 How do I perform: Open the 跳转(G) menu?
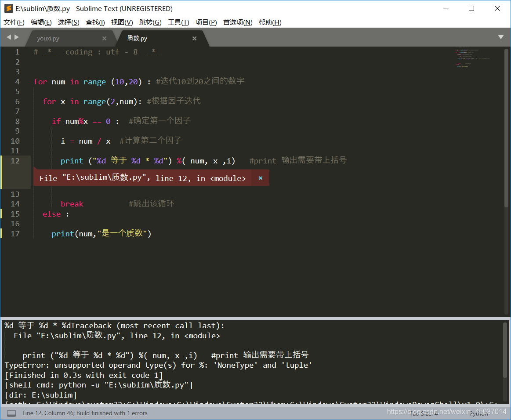pos(150,22)
